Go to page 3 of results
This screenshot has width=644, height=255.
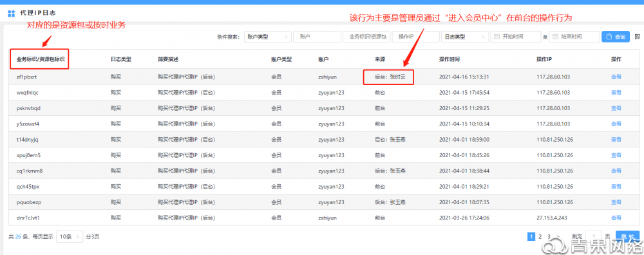point(549,236)
